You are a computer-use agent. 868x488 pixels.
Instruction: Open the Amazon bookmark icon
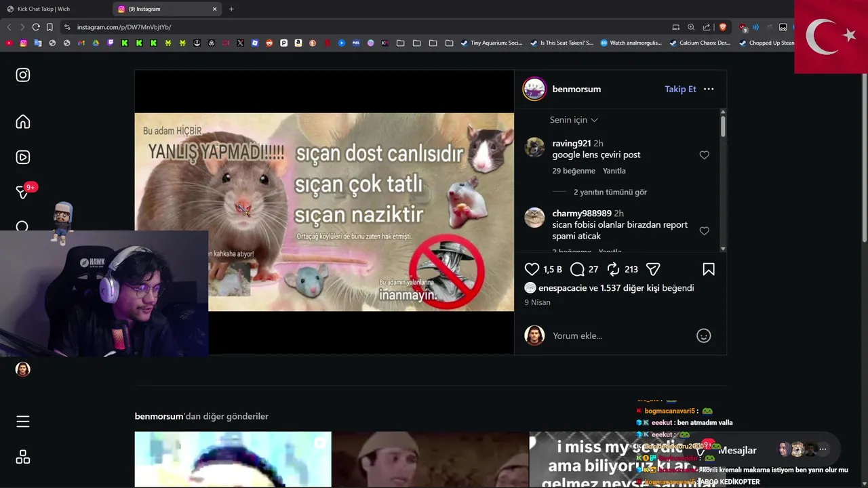pyautogui.click(x=298, y=43)
